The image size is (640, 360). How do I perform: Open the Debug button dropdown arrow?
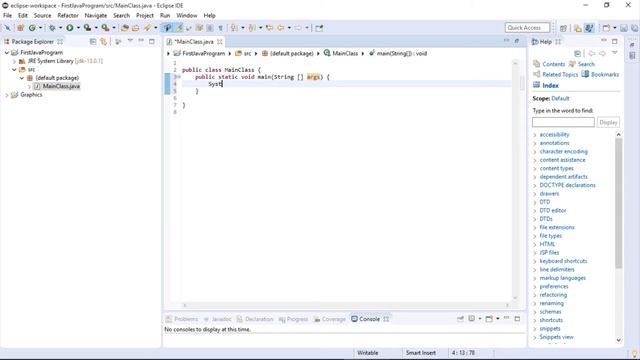(x=60, y=28)
